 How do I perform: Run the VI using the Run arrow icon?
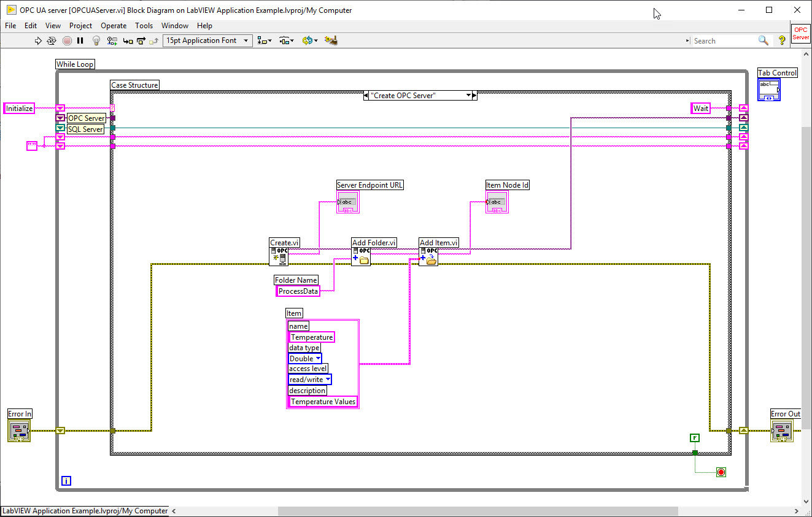(38, 40)
